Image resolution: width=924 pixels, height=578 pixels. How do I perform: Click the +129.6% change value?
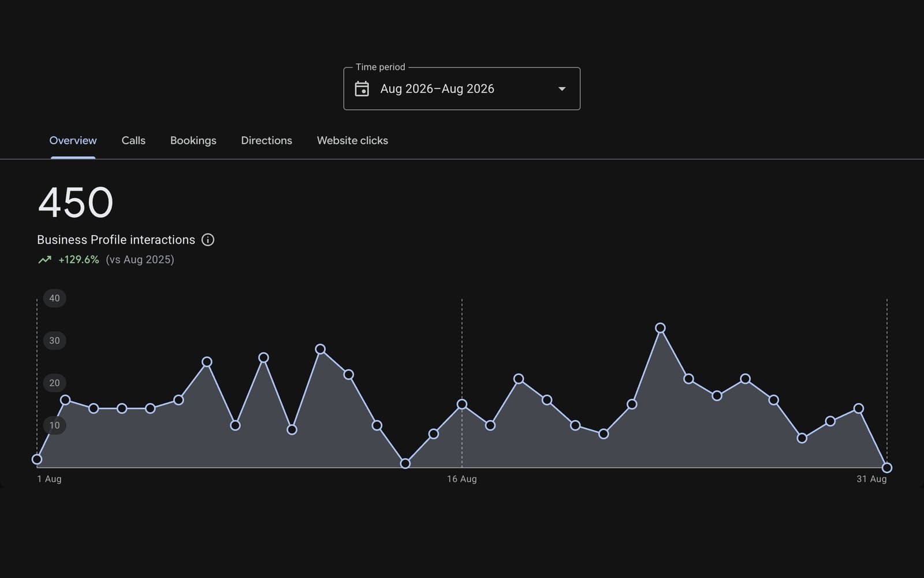(x=79, y=260)
